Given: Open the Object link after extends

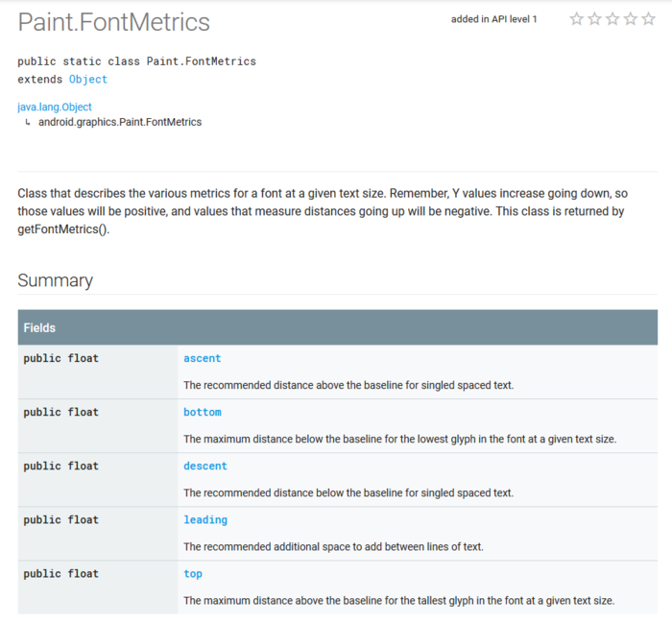Looking at the screenshot, I should pyautogui.click(x=87, y=80).
